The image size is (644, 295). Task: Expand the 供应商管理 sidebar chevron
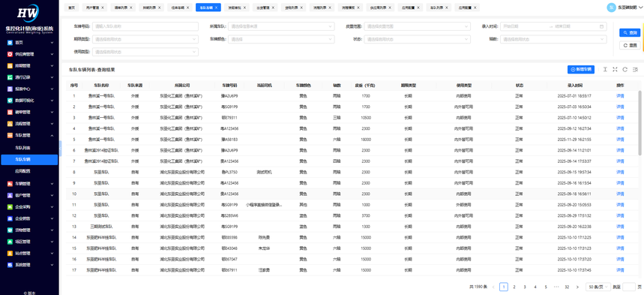[x=52, y=54]
